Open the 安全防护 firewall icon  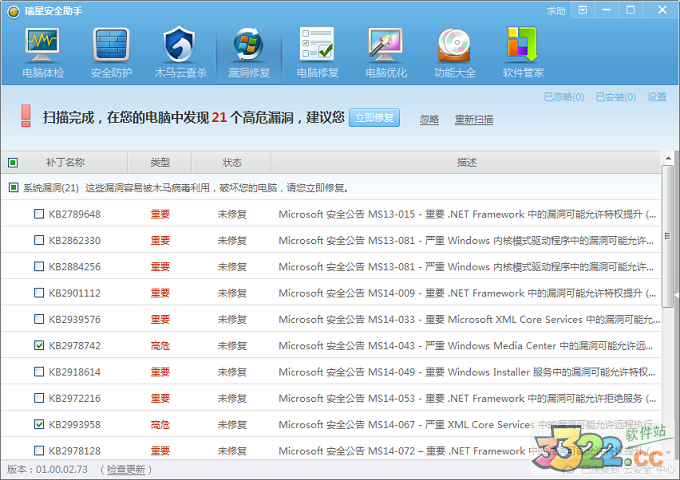click(x=111, y=46)
